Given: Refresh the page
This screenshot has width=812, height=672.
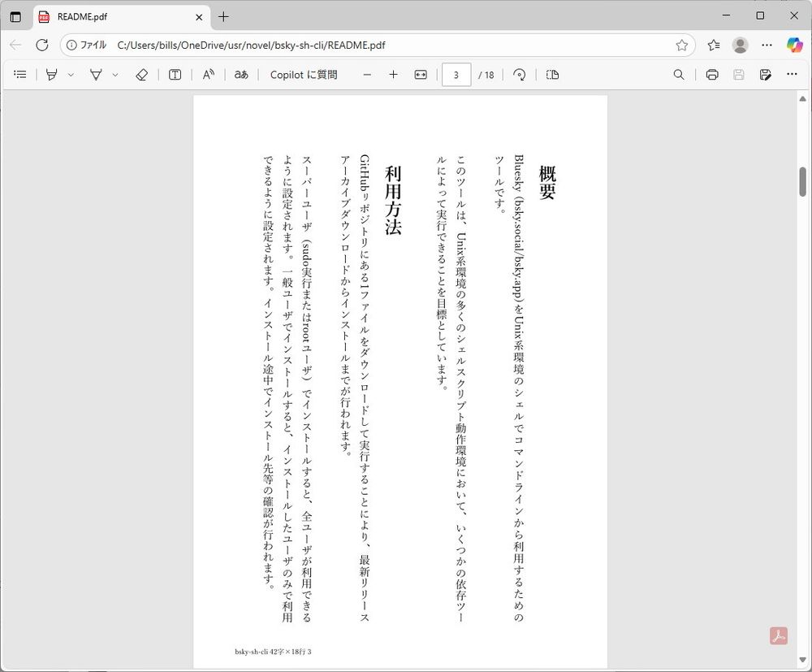Looking at the screenshot, I should point(42,45).
